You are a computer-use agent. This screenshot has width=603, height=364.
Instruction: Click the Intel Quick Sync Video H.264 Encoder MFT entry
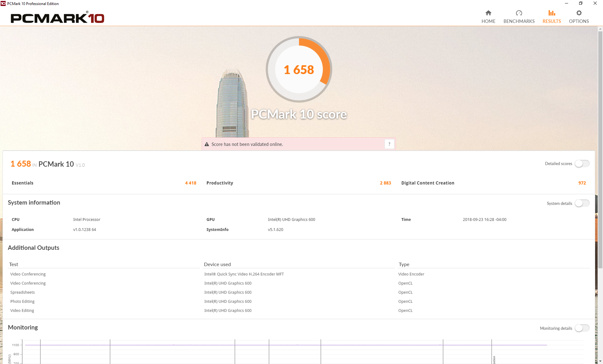pos(244,274)
